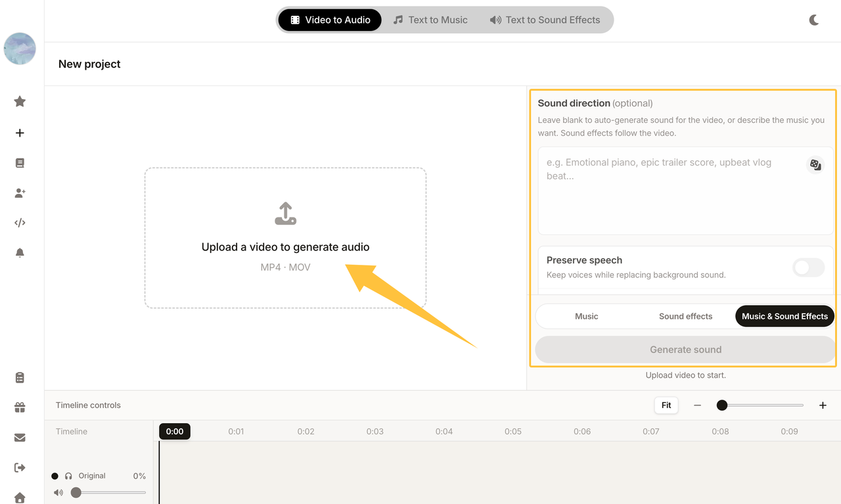Select the Music output option
This screenshot has width=841, height=504.
587,316
